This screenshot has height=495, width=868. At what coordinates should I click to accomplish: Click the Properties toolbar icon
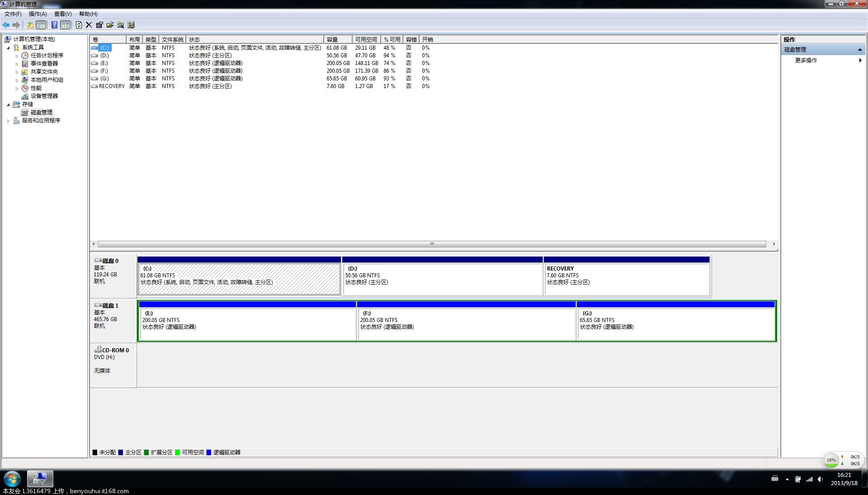99,25
